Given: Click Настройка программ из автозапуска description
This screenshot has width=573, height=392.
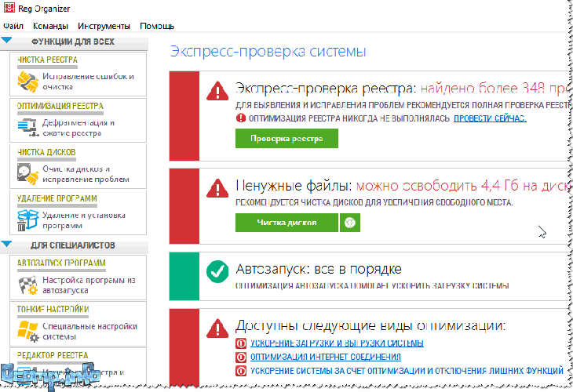Looking at the screenshot, I should pos(89,285).
